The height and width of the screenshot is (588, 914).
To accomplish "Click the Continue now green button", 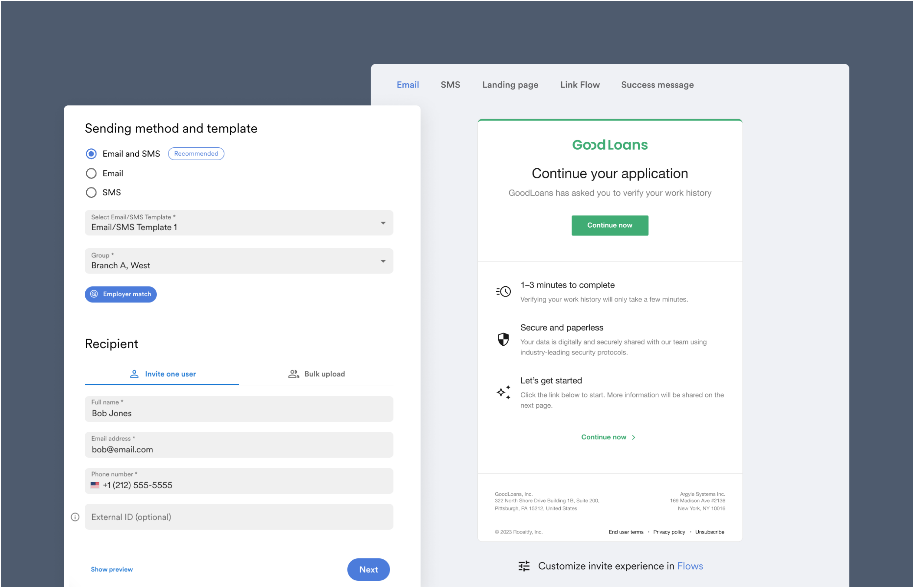I will [609, 225].
